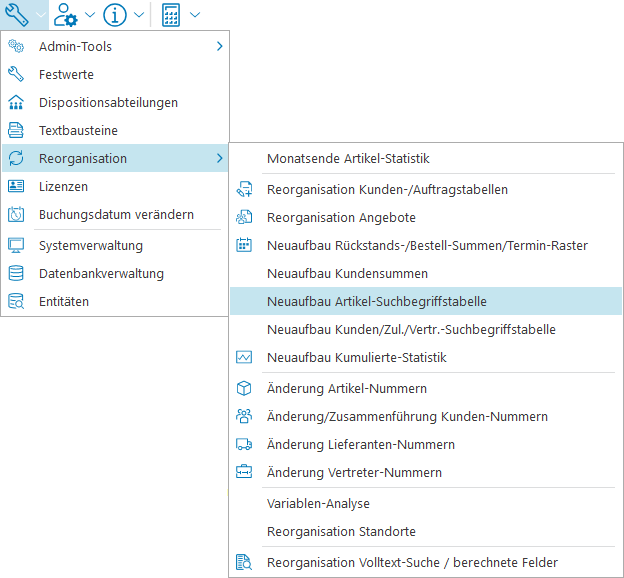Click the wrench tools icon in toolbar
The width and height of the screenshot is (624, 578).
(17, 14)
